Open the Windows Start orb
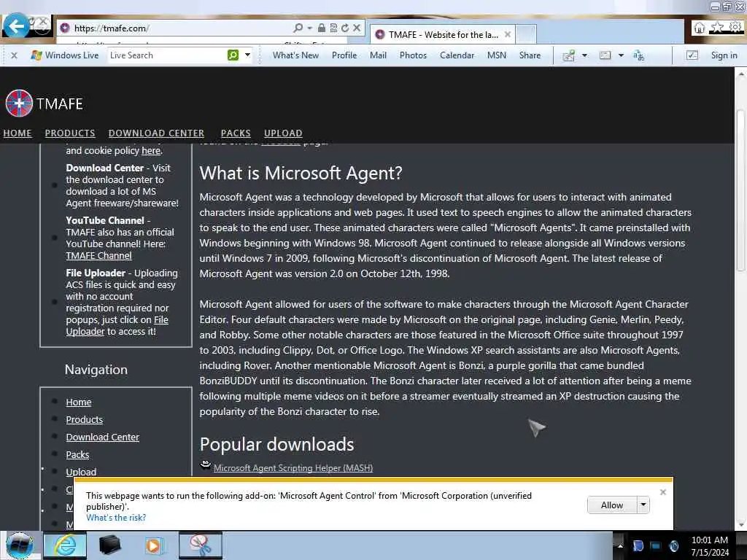 pyautogui.click(x=19, y=545)
